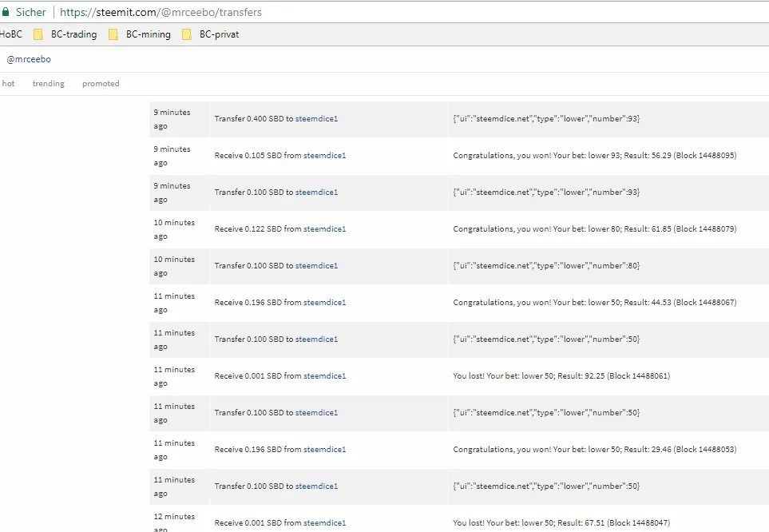Click the '12 minutes ago' timestamp
The height and width of the screenshot is (532, 769).
(174, 523)
